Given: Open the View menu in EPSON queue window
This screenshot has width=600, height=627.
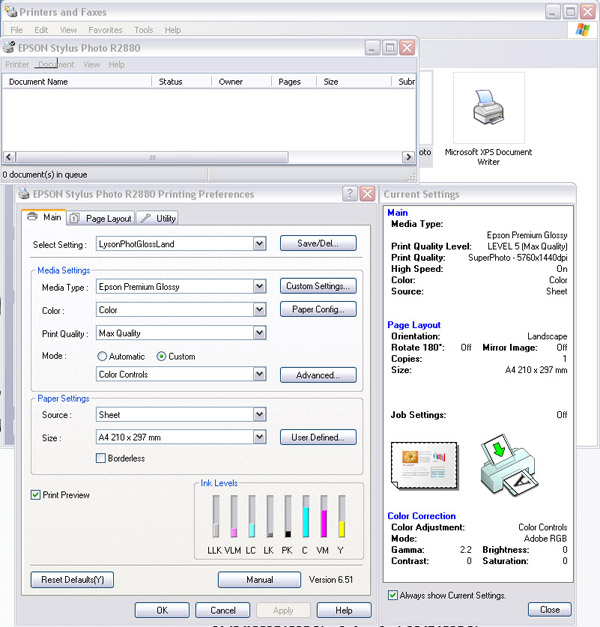Looking at the screenshot, I should click(92, 64).
